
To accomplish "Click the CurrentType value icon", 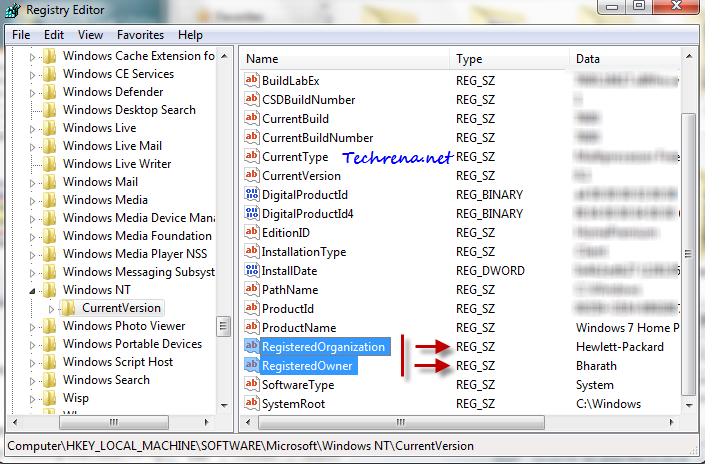I will point(251,156).
